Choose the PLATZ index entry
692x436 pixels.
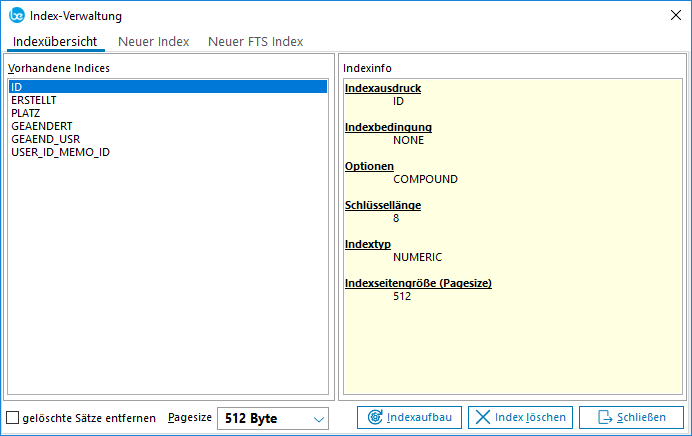pyautogui.click(x=25, y=113)
